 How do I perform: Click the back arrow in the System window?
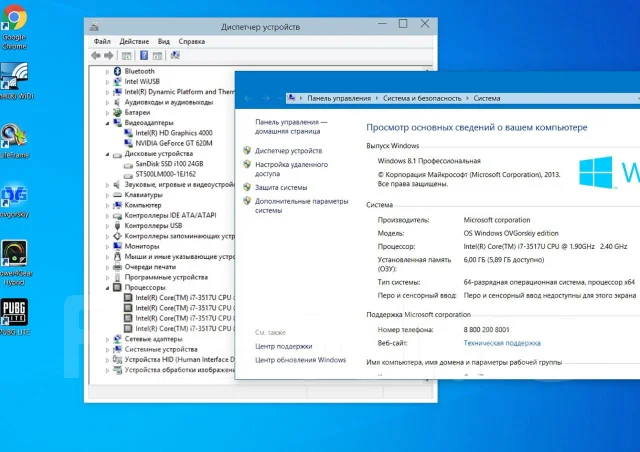[248, 98]
